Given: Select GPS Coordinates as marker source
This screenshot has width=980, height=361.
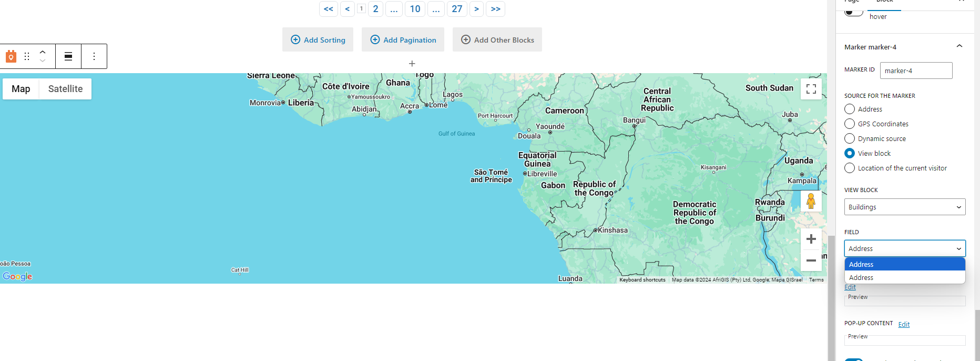Looking at the screenshot, I should [x=850, y=124].
